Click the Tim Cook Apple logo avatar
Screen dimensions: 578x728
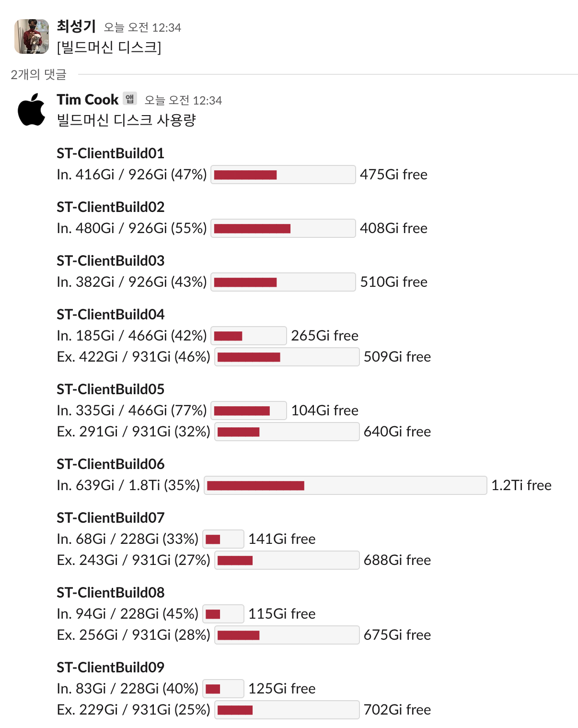pyautogui.click(x=32, y=110)
